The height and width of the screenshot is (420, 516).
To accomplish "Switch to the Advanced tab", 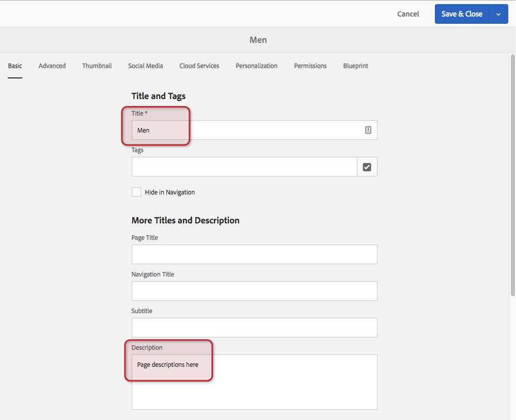I will pos(52,66).
